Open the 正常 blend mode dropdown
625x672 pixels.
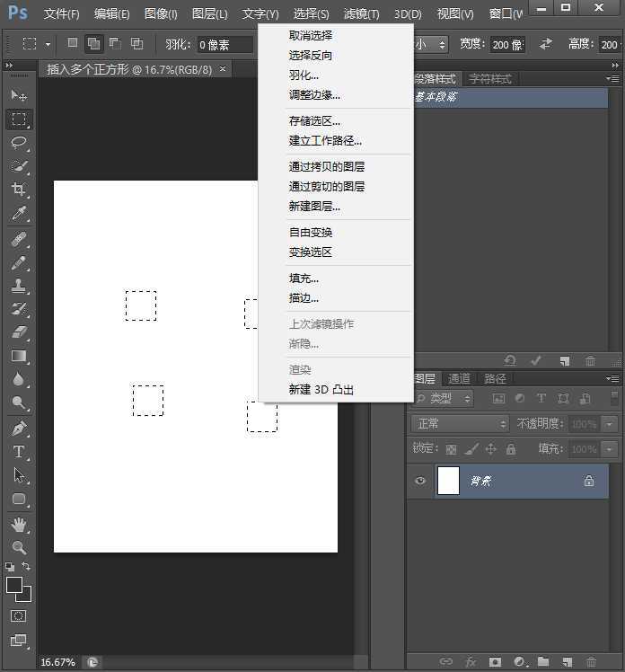pyautogui.click(x=462, y=423)
